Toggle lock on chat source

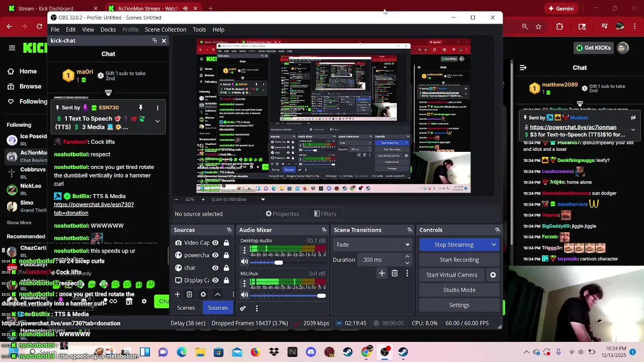coord(226,268)
